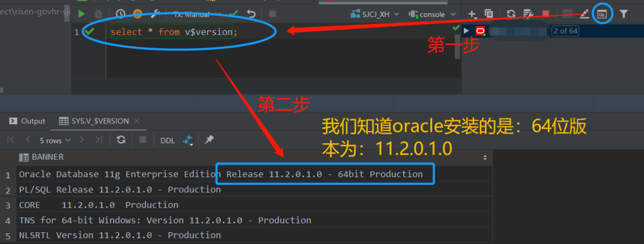Click the pencil Edit Data icon
Image resolution: width=644 pixels, height=244 pixels.
tap(584, 14)
